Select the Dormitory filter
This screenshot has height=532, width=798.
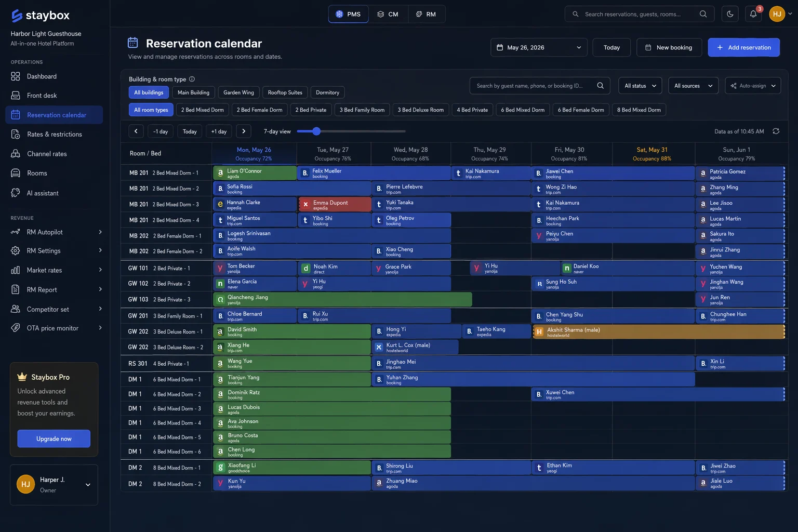pyautogui.click(x=327, y=92)
